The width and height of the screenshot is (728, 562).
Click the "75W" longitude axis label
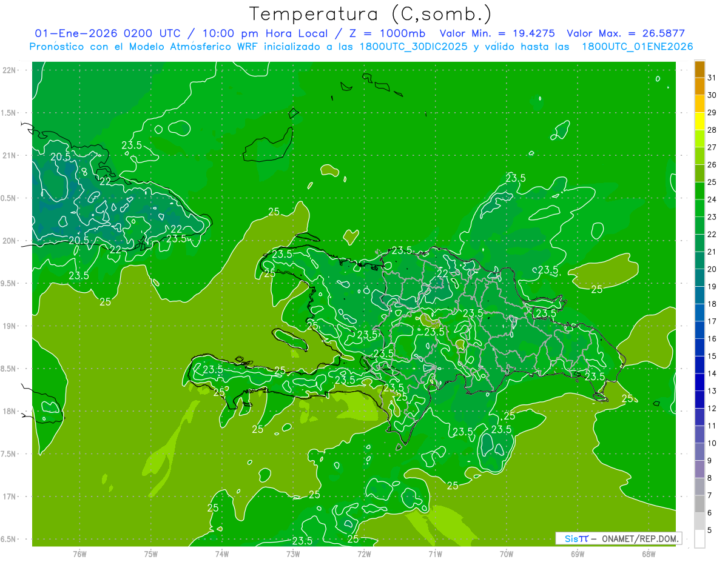tap(151, 554)
